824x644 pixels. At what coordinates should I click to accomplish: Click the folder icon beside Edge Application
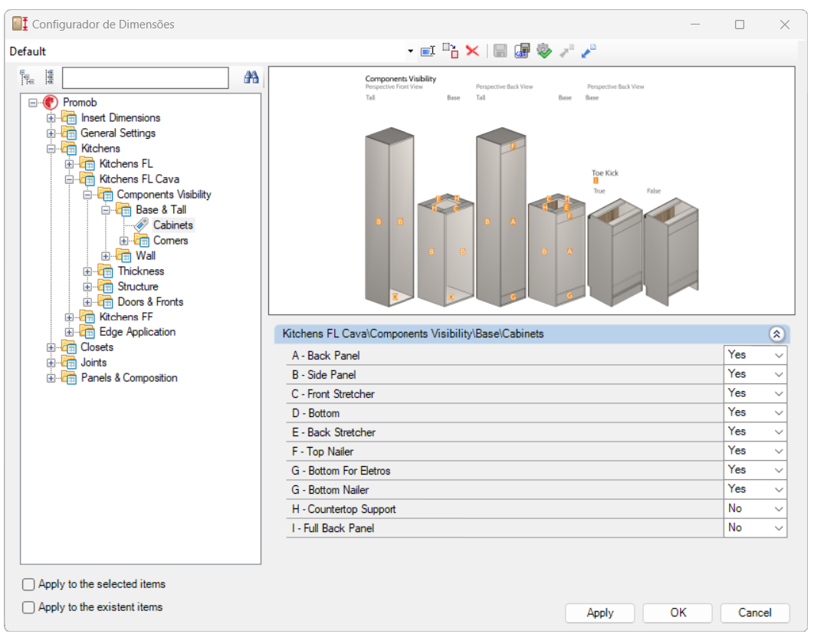(x=87, y=332)
